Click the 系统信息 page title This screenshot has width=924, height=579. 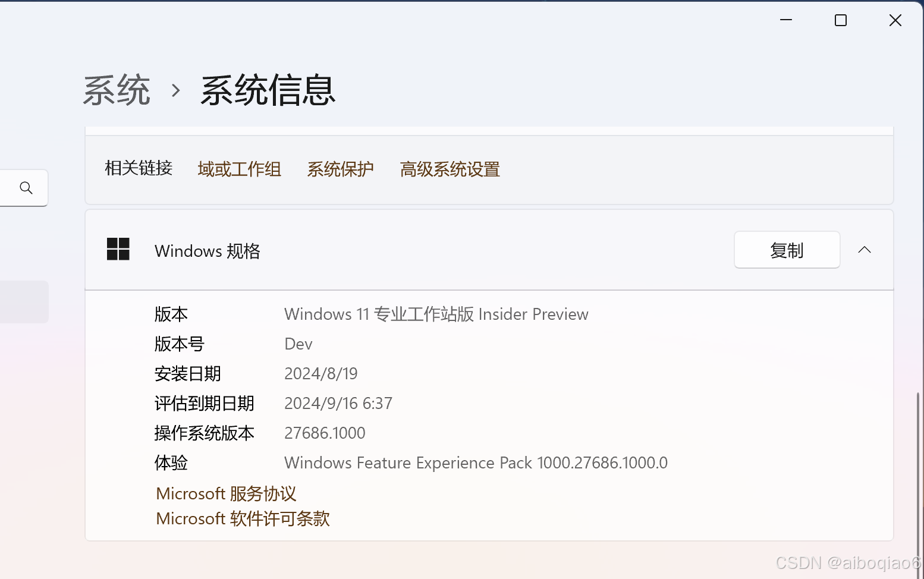(268, 90)
